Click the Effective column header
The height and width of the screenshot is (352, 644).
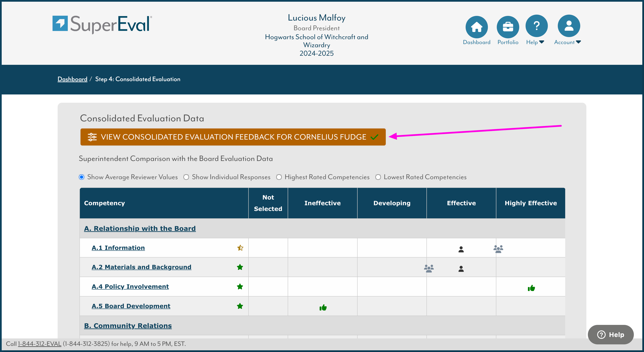pyautogui.click(x=461, y=203)
